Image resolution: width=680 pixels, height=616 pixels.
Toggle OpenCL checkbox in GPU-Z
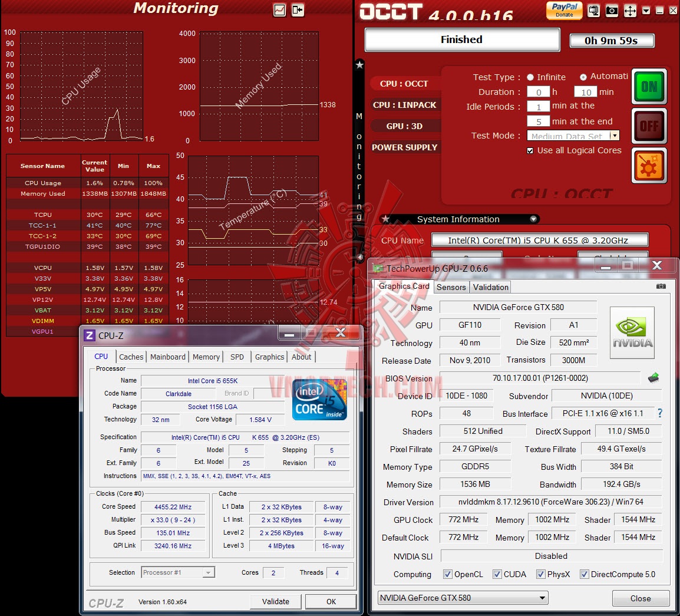(x=448, y=574)
